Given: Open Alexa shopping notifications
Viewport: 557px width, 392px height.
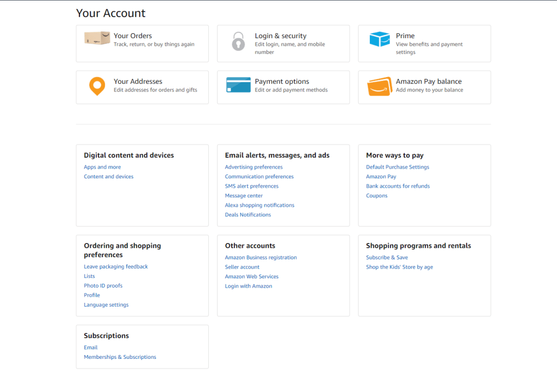Looking at the screenshot, I should [x=259, y=205].
